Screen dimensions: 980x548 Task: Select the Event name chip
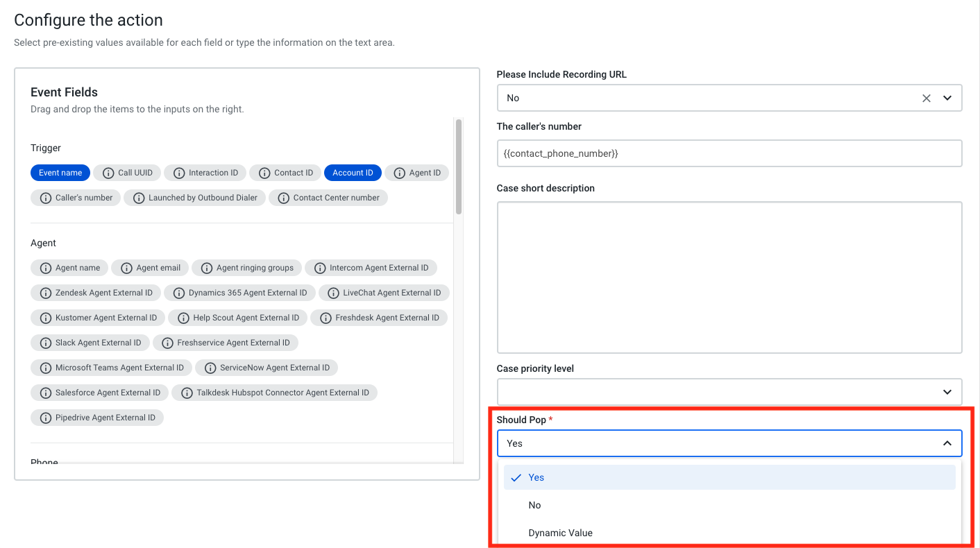pyautogui.click(x=60, y=173)
